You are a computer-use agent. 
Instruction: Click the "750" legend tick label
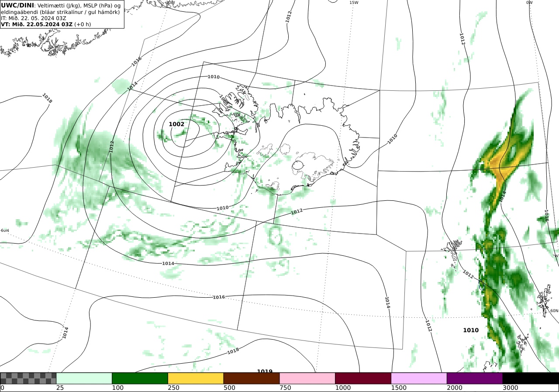[x=286, y=388]
